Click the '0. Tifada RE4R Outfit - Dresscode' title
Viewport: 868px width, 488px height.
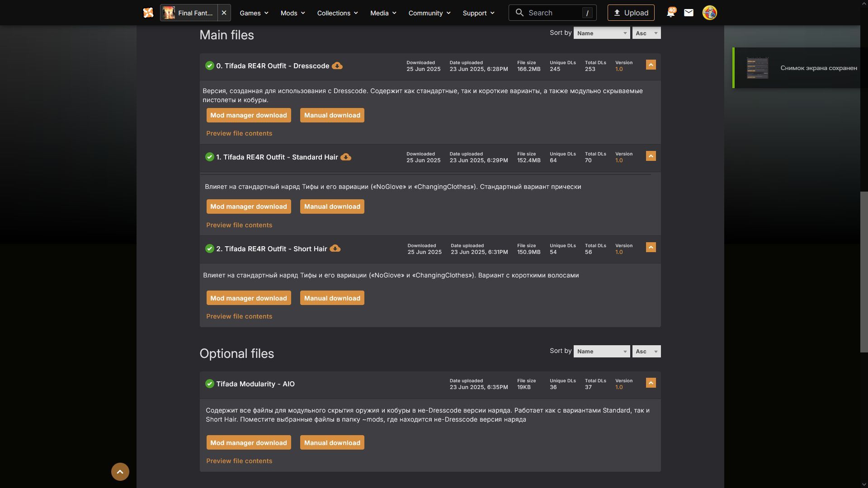click(x=273, y=66)
